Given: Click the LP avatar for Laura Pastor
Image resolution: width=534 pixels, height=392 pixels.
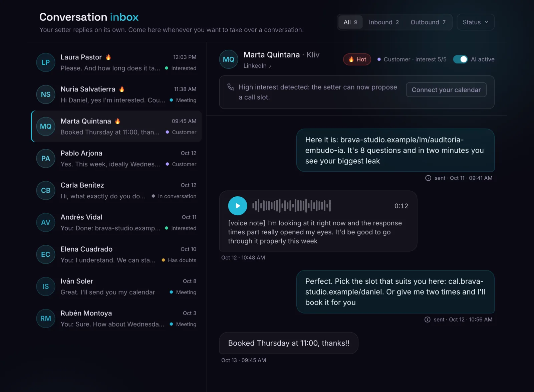Looking at the screenshot, I should [46, 62].
